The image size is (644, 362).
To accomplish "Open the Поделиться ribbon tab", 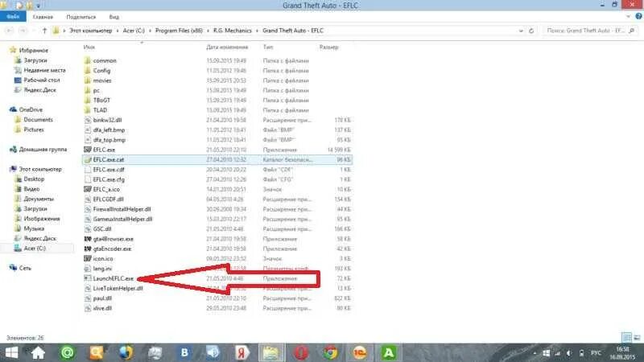I will pos(81,17).
